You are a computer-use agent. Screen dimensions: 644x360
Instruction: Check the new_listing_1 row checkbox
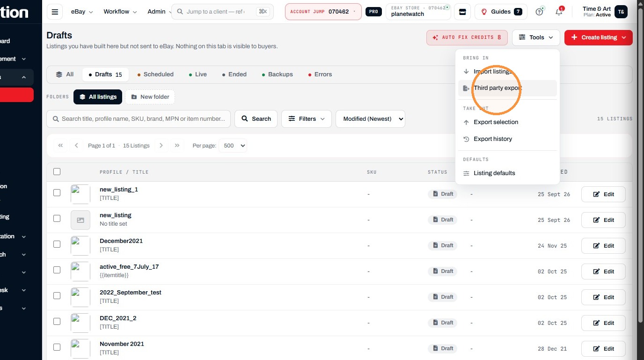pos(57,192)
